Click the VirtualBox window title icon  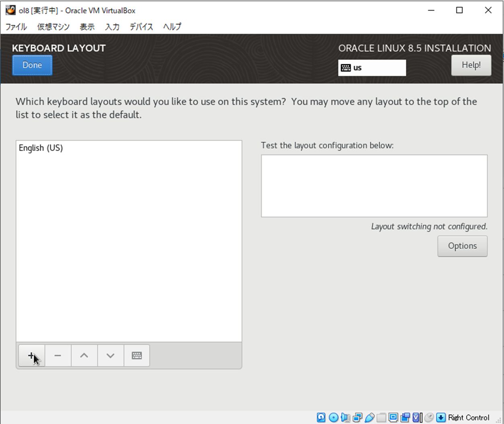tap(10, 10)
